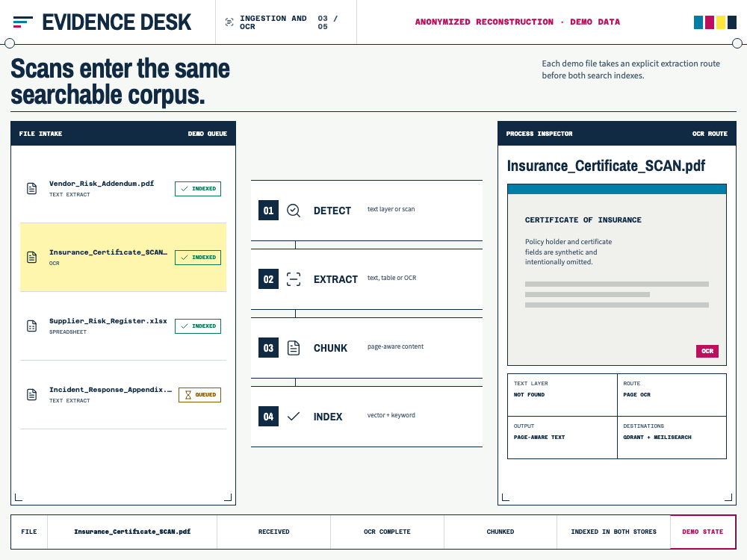Click the Evidence Desk logo bars icon

pyautogui.click(x=23, y=22)
